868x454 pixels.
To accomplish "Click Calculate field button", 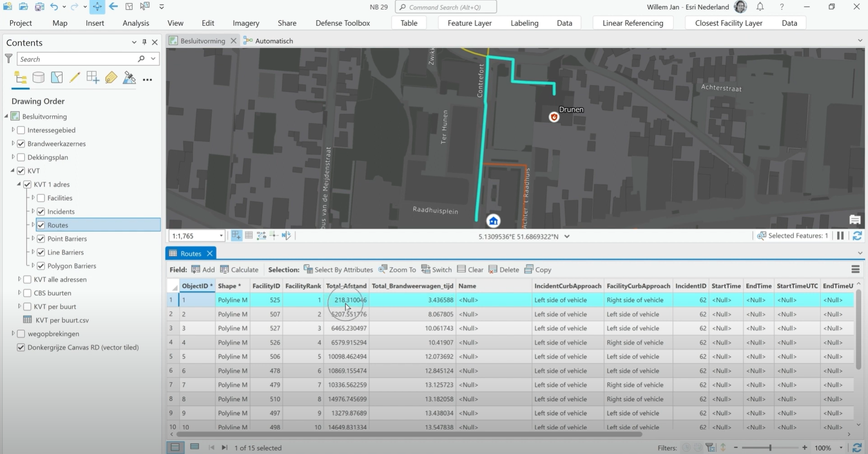I will [x=239, y=269].
